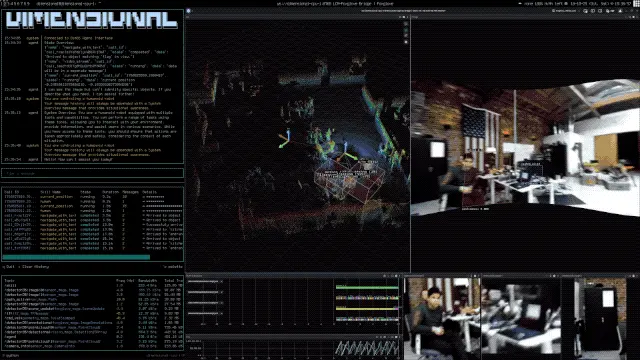Open settings of the person camera image panel
This screenshot has height=360, width=640.
pyautogui.click(x=474, y=276)
